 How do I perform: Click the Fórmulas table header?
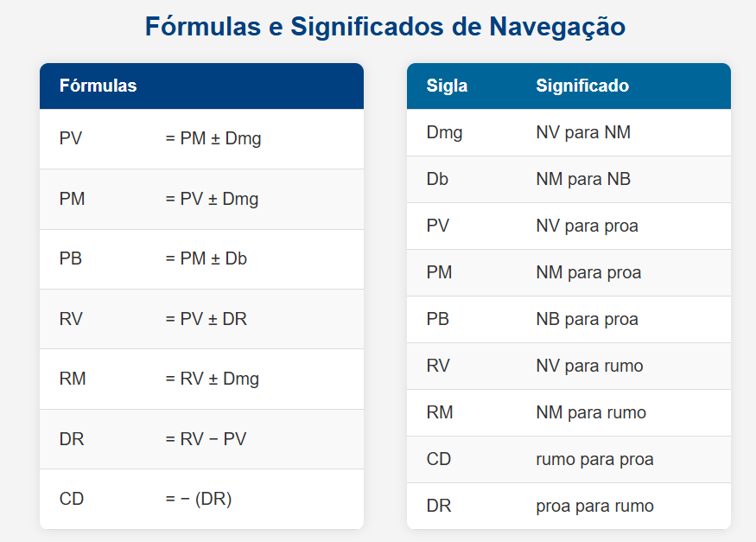point(98,86)
